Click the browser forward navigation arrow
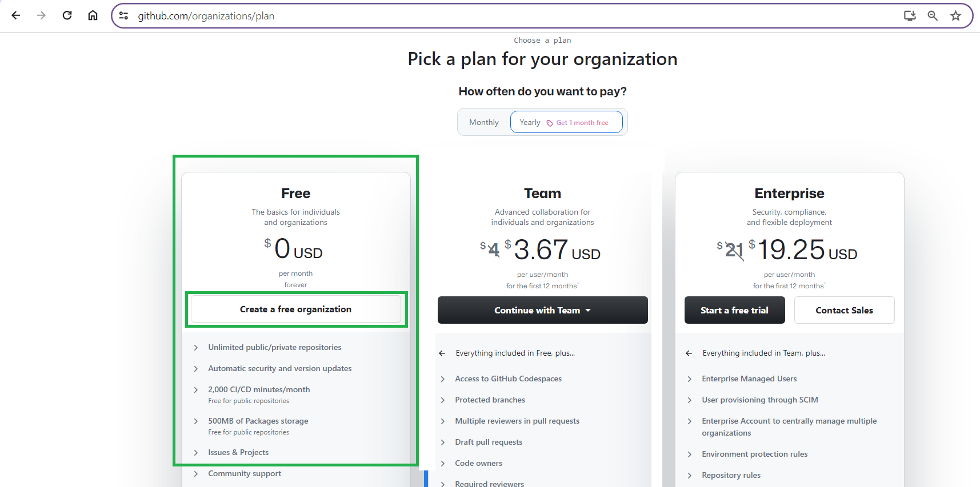This screenshot has width=980, height=487. 41,15
